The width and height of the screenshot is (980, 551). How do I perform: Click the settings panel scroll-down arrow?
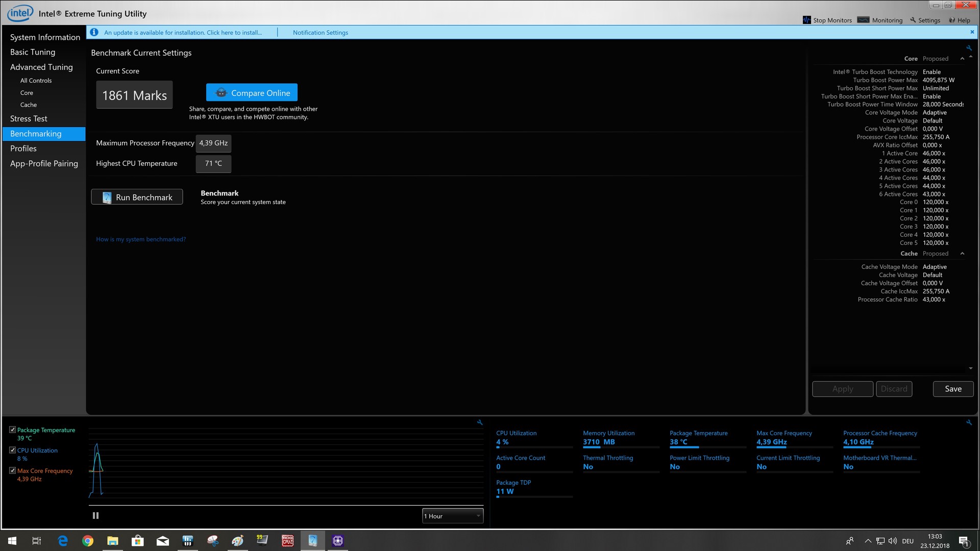pos(971,368)
